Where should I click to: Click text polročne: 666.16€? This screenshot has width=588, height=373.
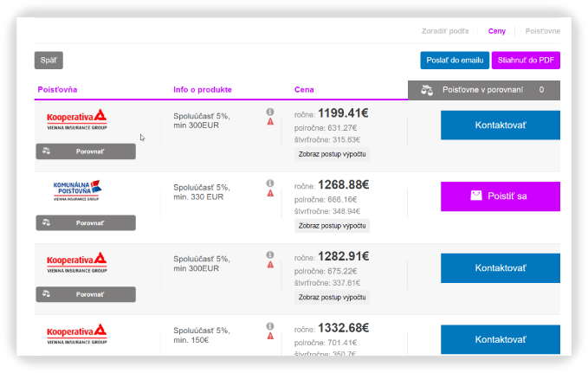point(326,200)
